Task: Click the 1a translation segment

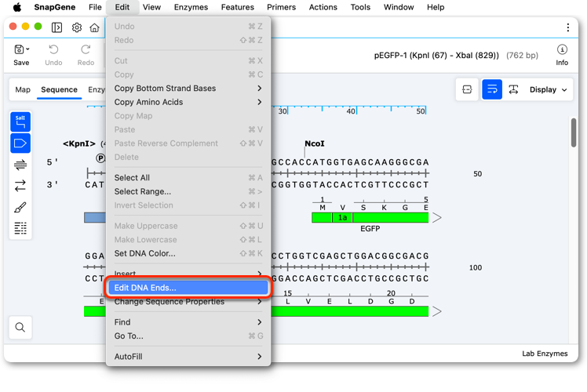Action: [x=342, y=217]
